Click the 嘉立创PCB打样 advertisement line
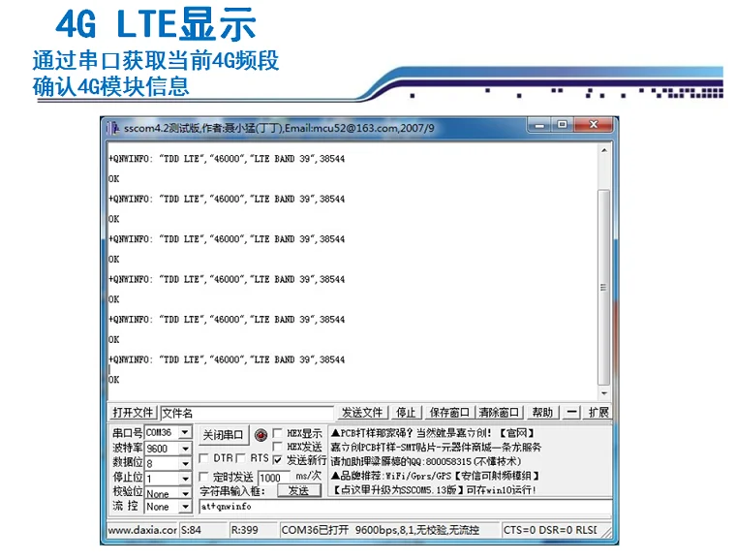The height and width of the screenshot is (560, 736). point(436,447)
